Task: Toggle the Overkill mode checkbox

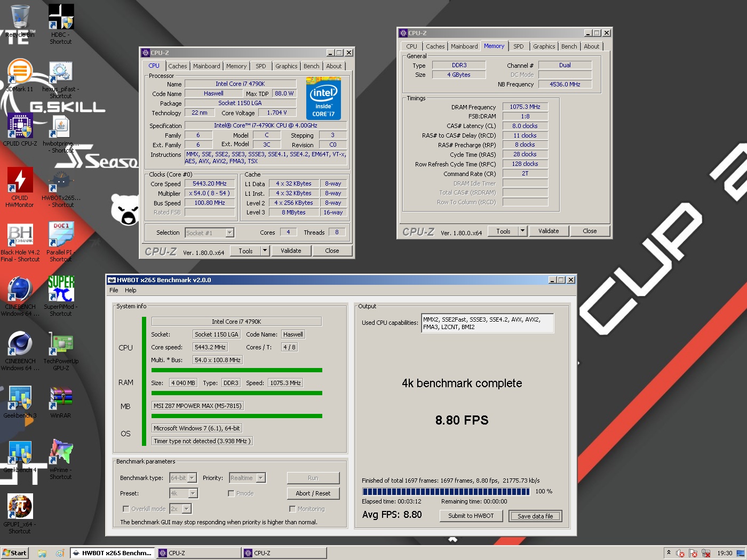Action: coord(126,509)
